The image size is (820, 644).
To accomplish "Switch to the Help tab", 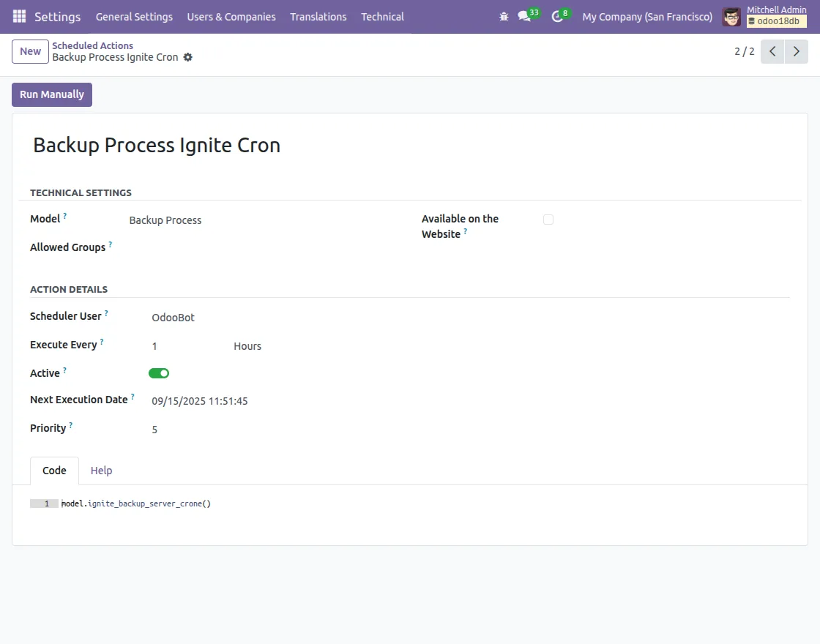I will pyautogui.click(x=101, y=471).
